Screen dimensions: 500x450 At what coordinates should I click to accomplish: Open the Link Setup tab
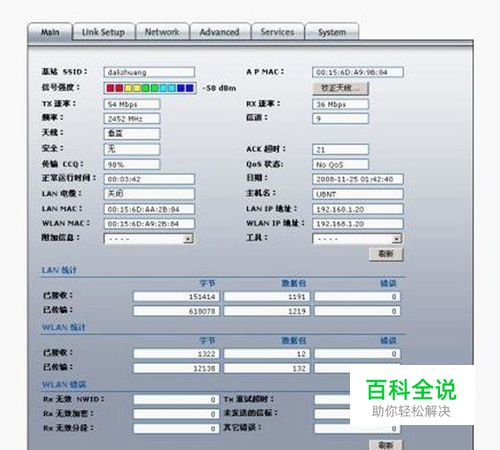[x=103, y=32]
